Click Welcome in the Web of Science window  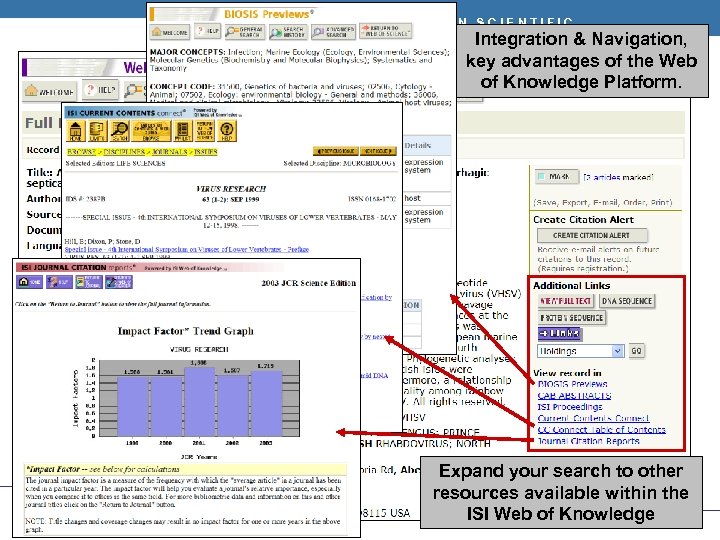coord(50,91)
